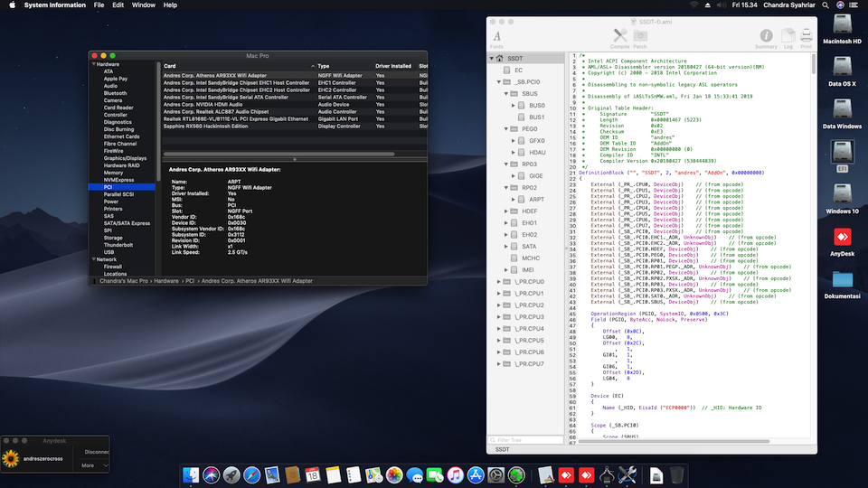This screenshot has height=488, width=868.
Task: Open Spotlight search in the menu bar
Action: [826, 5]
